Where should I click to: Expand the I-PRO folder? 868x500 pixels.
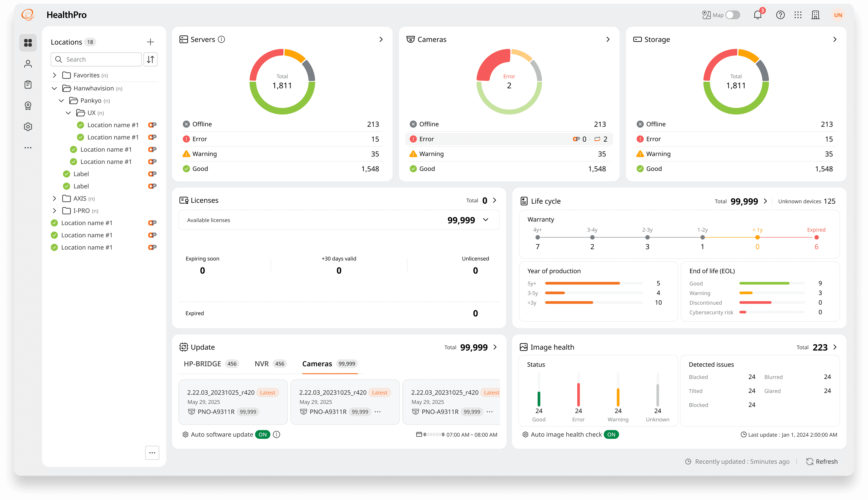(x=54, y=210)
